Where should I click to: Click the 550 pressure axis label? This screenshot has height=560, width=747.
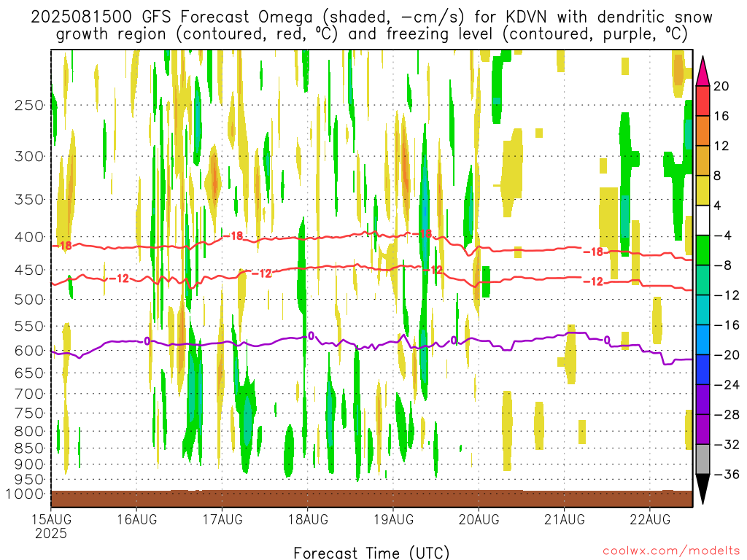(x=29, y=326)
